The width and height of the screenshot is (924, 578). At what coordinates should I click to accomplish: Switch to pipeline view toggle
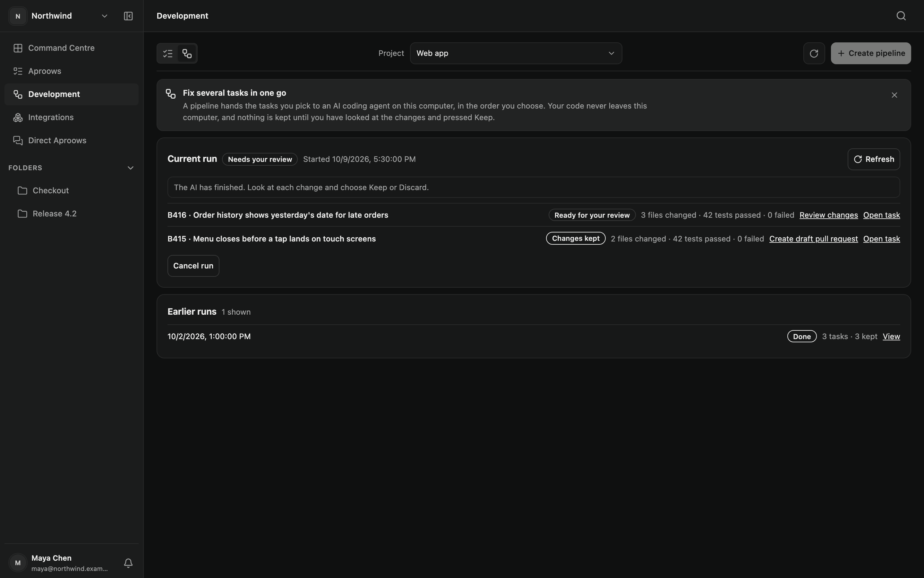187,54
